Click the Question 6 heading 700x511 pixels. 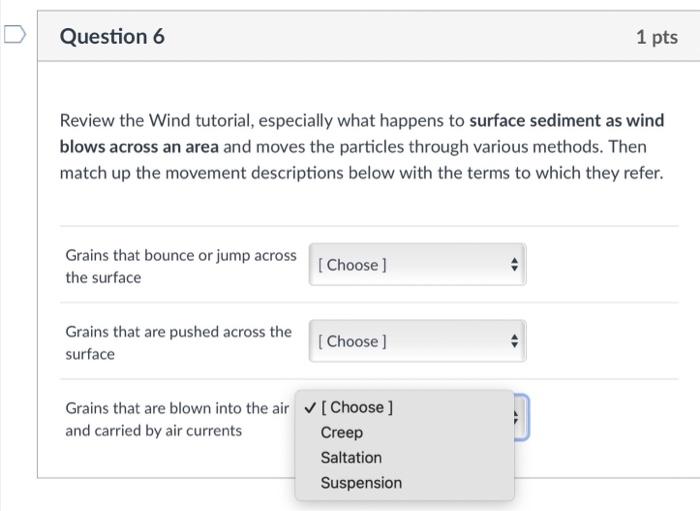tap(112, 37)
